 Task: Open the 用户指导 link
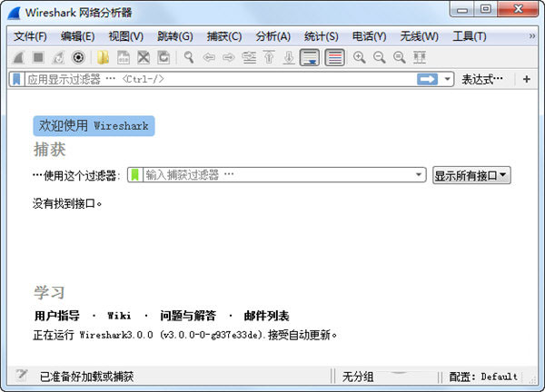click(x=57, y=316)
